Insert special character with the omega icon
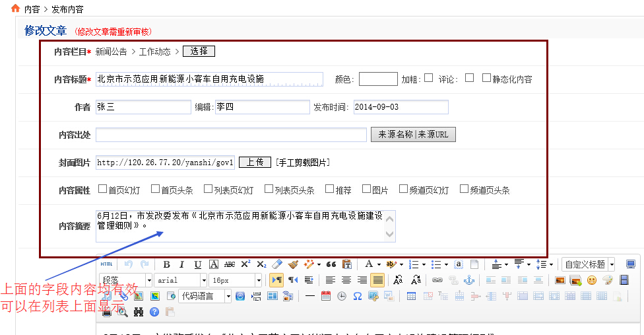 [x=357, y=296]
